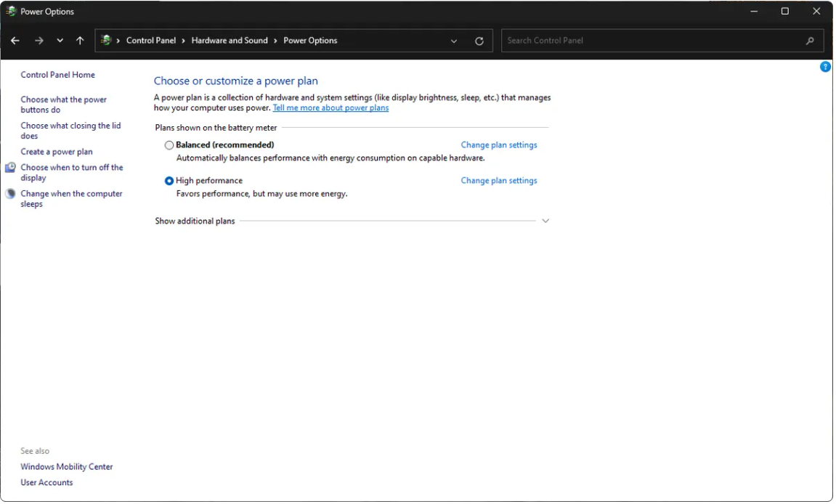Go up one level with the Up arrow
836x504 pixels.
click(80, 41)
